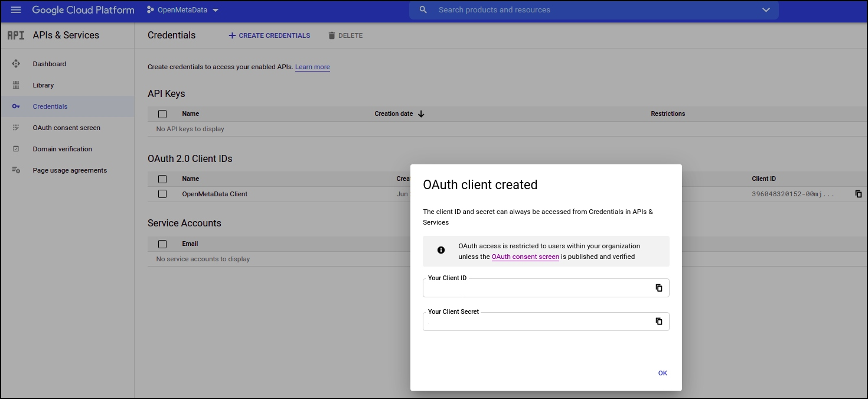Image resolution: width=868 pixels, height=399 pixels.
Task: Click the Create Credentials button
Action: pyautogui.click(x=269, y=35)
